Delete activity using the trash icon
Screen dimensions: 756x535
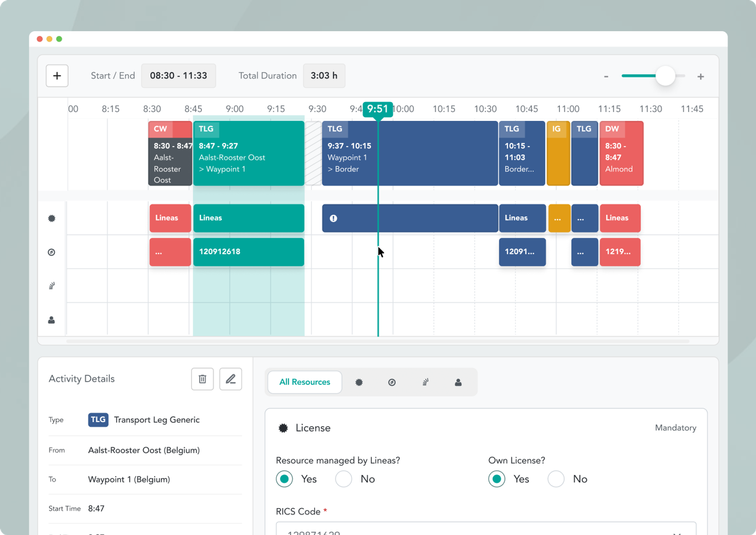pos(202,379)
